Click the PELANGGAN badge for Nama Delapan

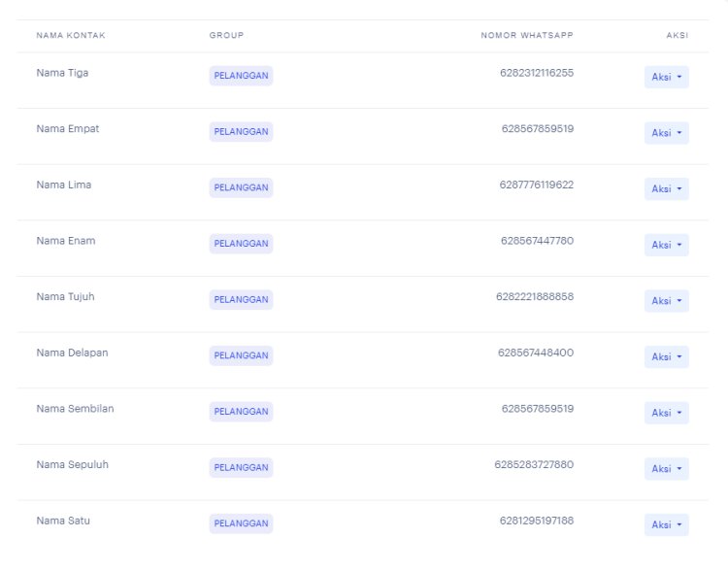pyautogui.click(x=241, y=356)
